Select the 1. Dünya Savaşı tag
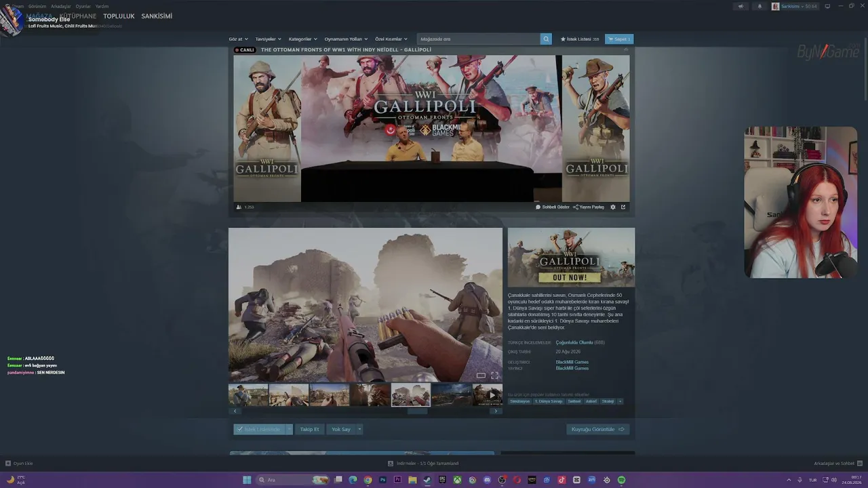868x488 pixels. 549,401
